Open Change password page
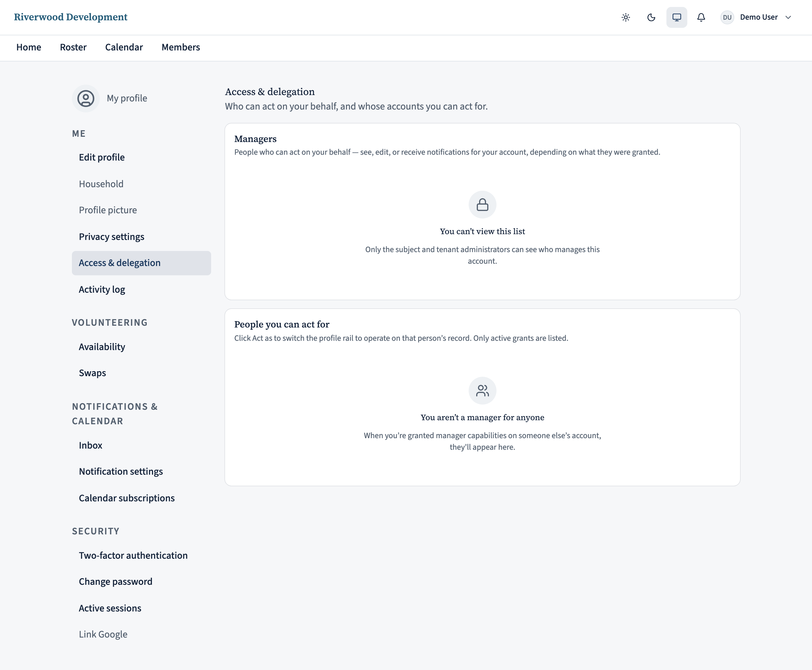812x670 pixels. (x=141, y=582)
